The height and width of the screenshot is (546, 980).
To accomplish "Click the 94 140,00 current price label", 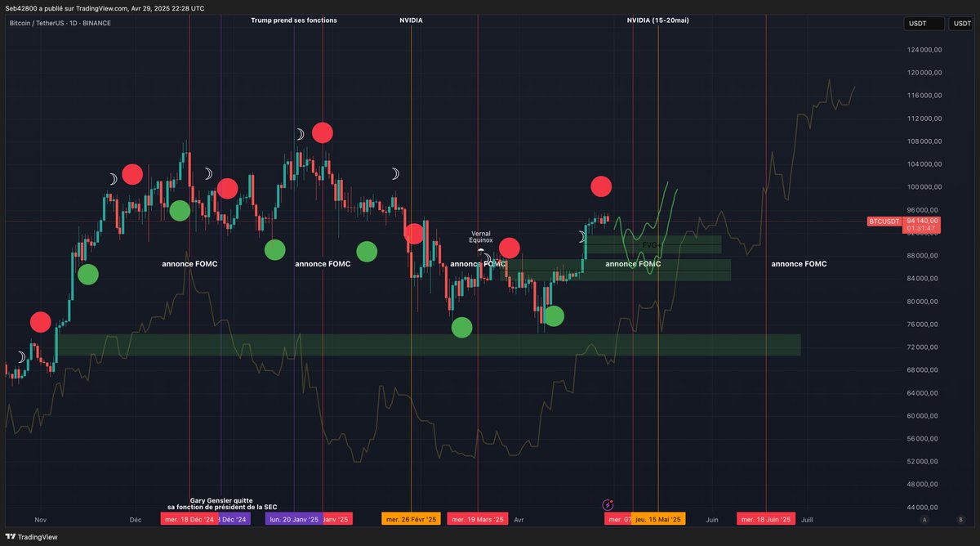I will (923, 221).
